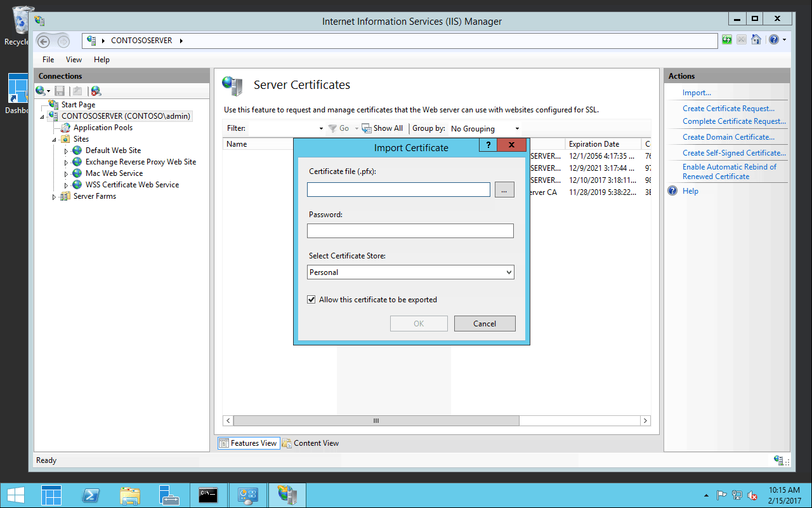The image size is (812, 508).
Task: Expand the Server Farms node
Action: click(x=55, y=197)
